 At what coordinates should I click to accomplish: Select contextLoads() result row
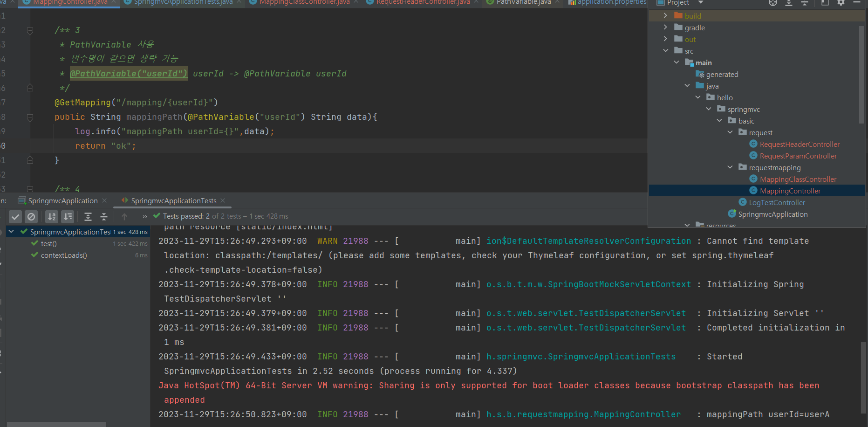click(78, 255)
